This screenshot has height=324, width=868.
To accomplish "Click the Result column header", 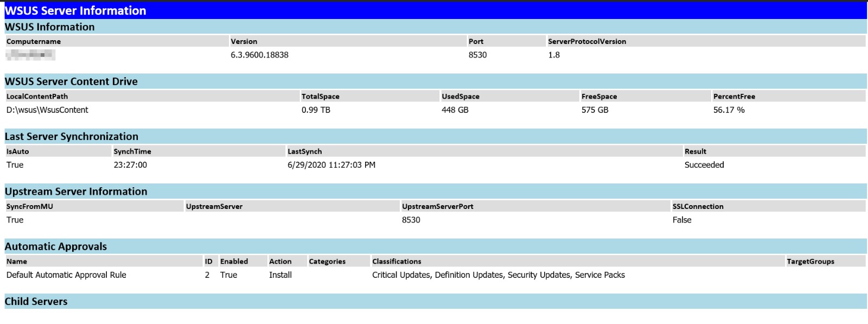I will click(695, 151).
